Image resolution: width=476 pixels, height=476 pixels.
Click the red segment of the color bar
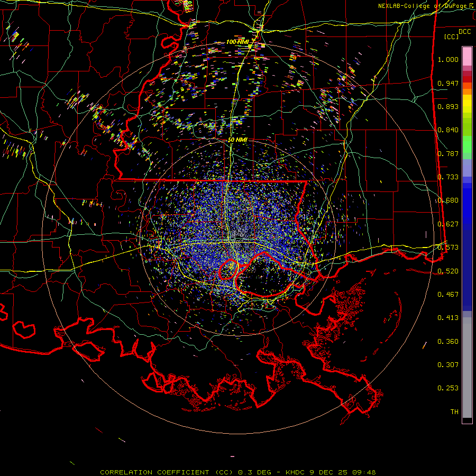click(x=467, y=79)
